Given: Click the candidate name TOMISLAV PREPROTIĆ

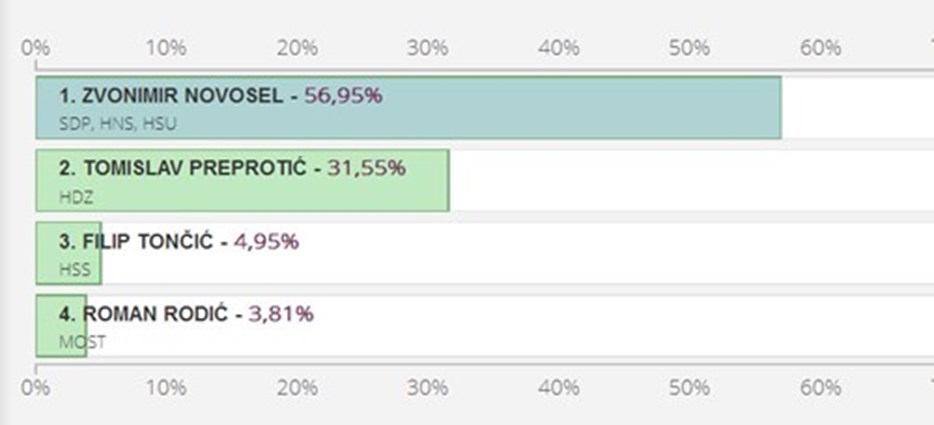Looking at the screenshot, I should (195, 168).
